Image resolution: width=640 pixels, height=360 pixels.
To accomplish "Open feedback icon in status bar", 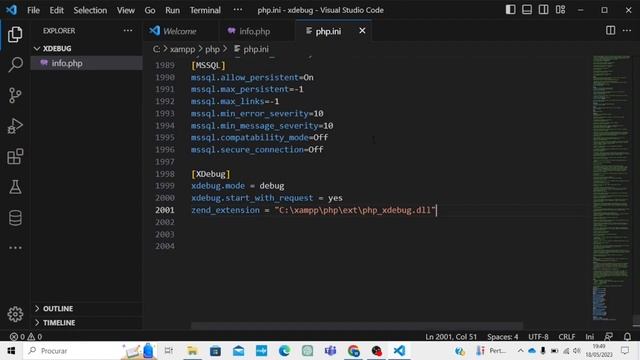I will coord(608,337).
